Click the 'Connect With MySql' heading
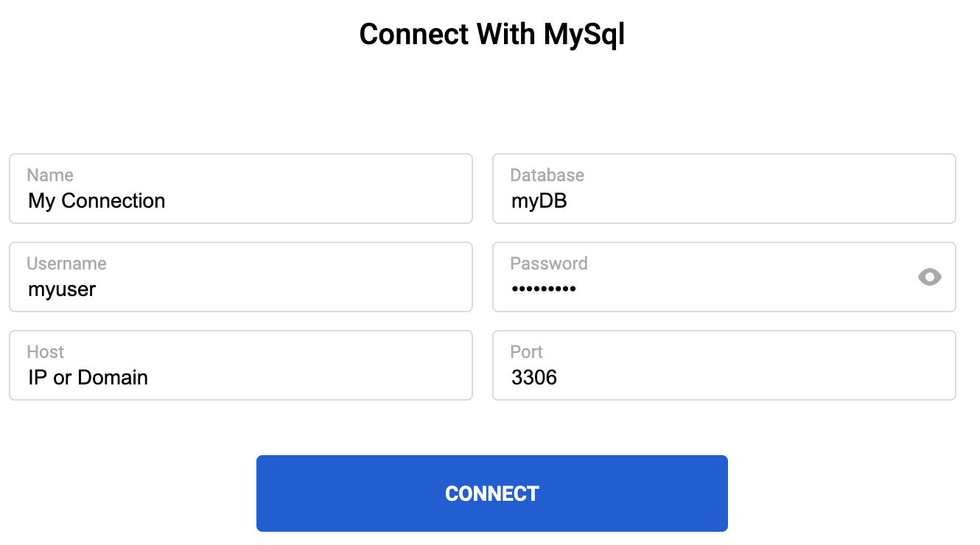Viewport: 980px width, 545px height. click(x=491, y=35)
